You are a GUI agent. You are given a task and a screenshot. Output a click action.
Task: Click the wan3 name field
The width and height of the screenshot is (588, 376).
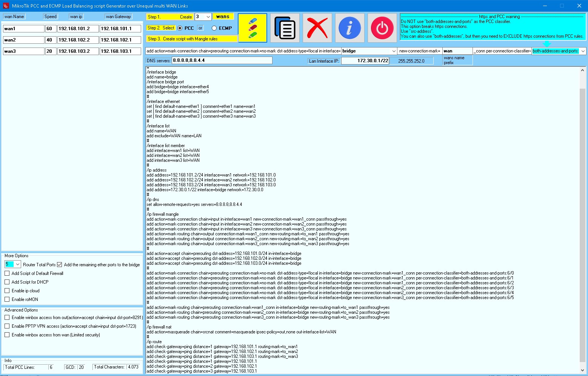[23, 51]
